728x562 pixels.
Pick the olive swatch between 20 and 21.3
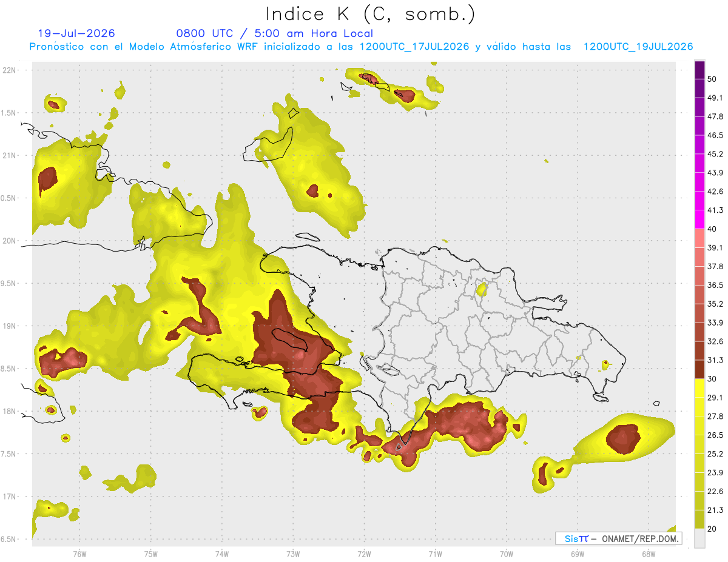(x=699, y=520)
